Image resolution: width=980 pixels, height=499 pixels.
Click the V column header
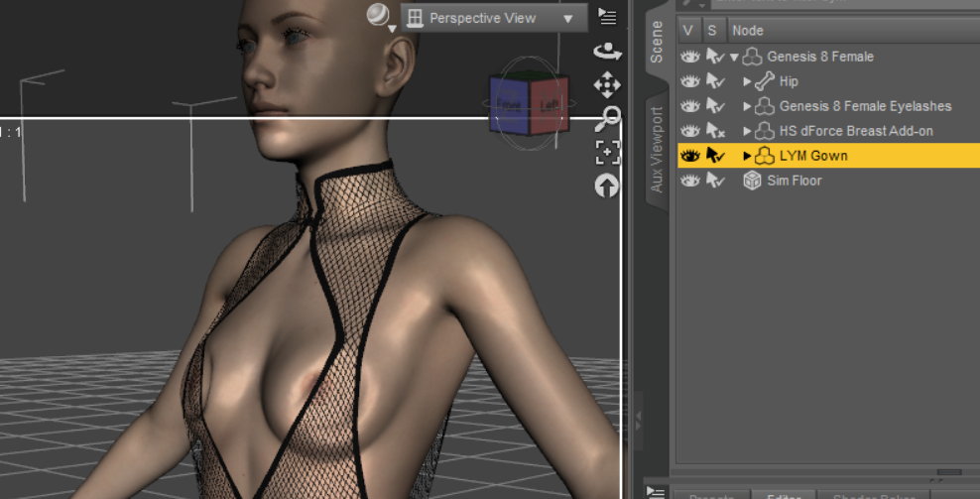[x=688, y=31]
